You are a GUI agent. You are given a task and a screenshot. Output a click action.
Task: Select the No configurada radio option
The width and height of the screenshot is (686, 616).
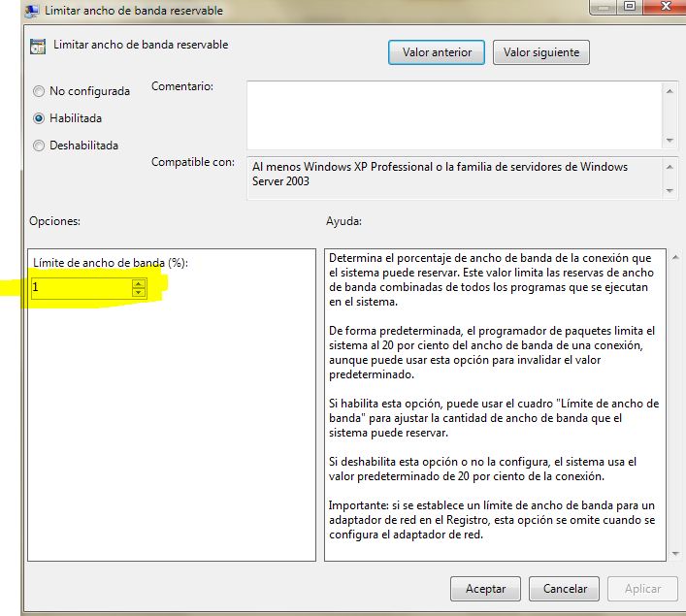[82, 91]
